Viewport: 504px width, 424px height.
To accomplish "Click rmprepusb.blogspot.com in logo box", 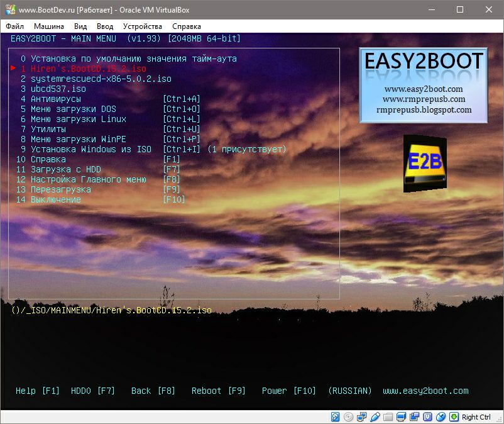I will coord(424,109).
